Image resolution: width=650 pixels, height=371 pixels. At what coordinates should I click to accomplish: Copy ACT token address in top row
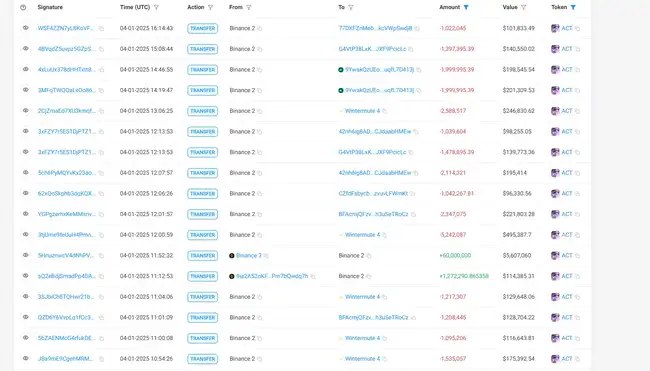[x=577, y=29]
